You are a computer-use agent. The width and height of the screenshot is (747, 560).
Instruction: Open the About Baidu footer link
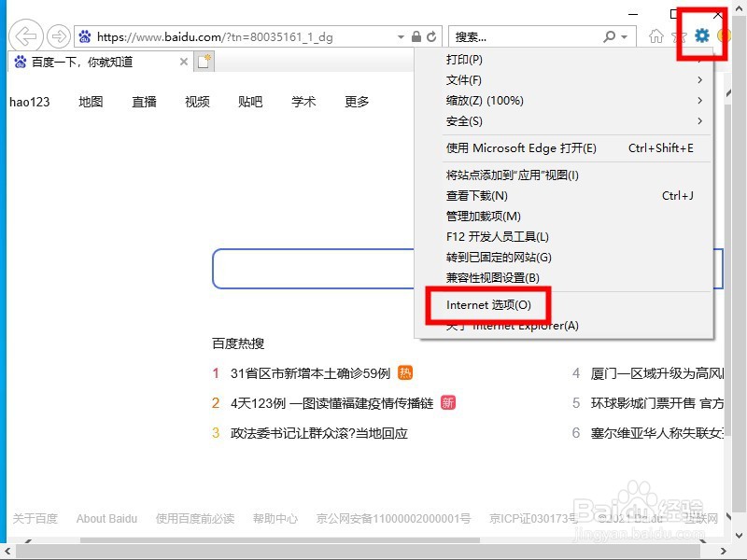[106, 518]
